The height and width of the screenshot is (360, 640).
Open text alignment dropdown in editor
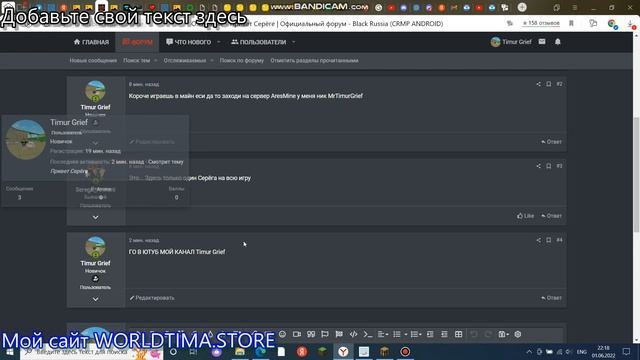click(x=383, y=334)
